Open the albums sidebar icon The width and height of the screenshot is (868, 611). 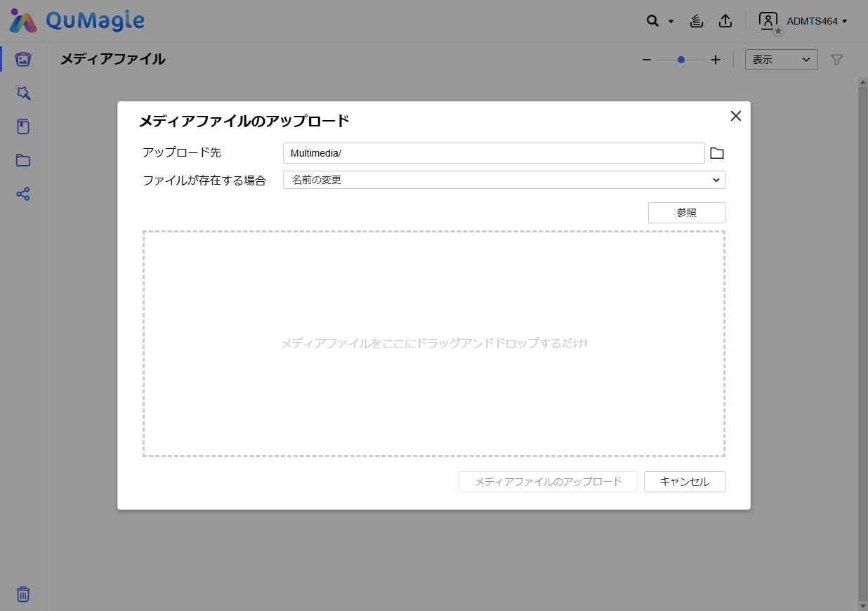coord(23,126)
